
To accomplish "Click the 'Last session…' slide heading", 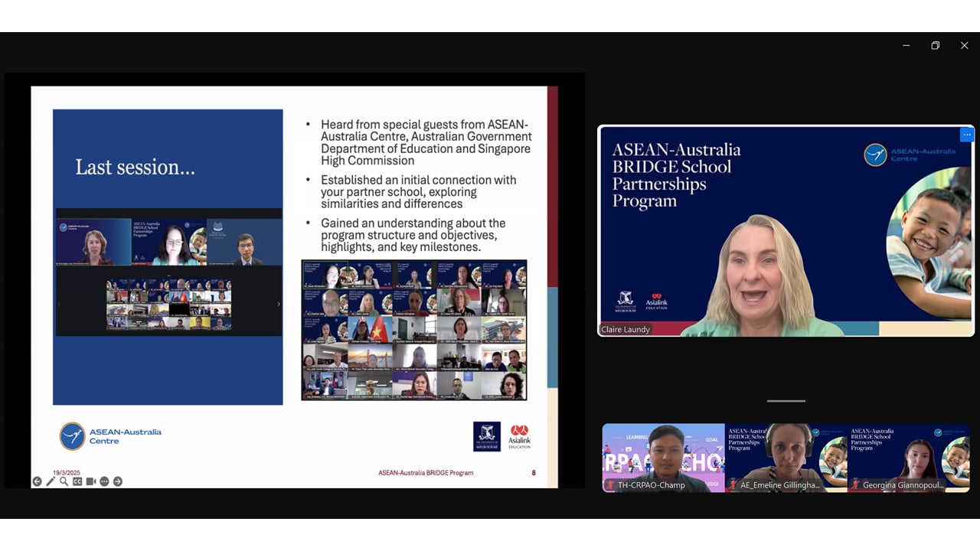I will tap(135, 167).
